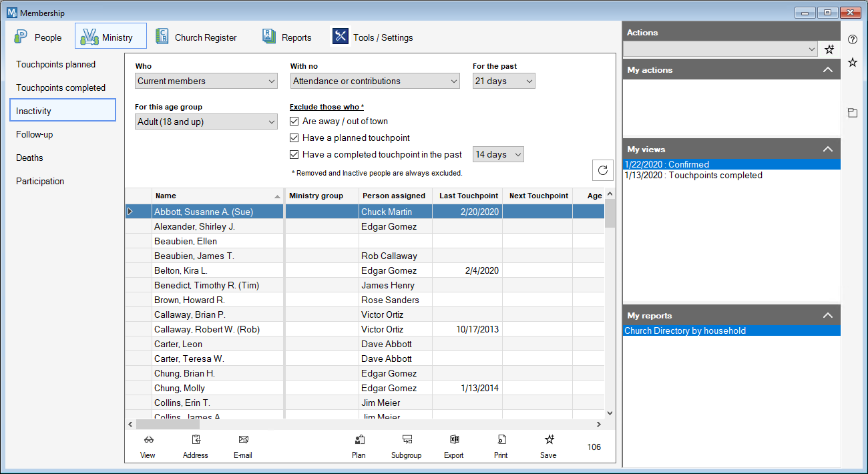Image resolution: width=868 pixels, height=474 pixels.
Task: Click the refresh results icon
Action: 602,170
